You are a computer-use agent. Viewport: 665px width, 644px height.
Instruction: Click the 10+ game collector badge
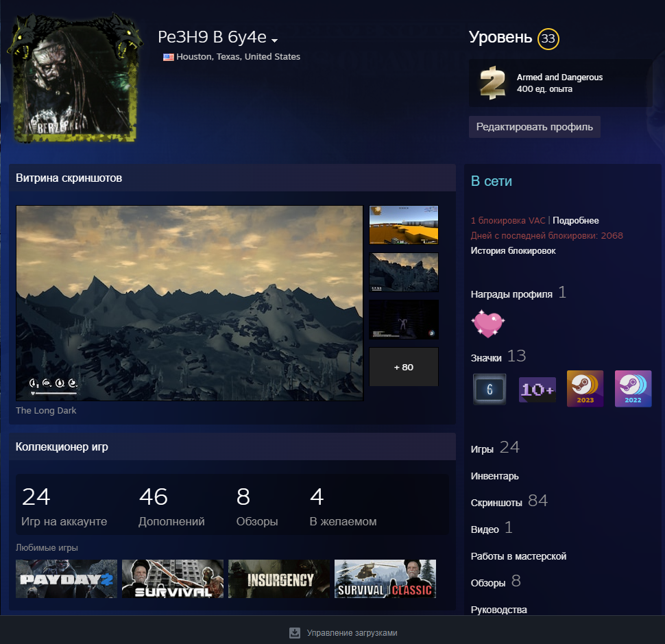point(537,389)
